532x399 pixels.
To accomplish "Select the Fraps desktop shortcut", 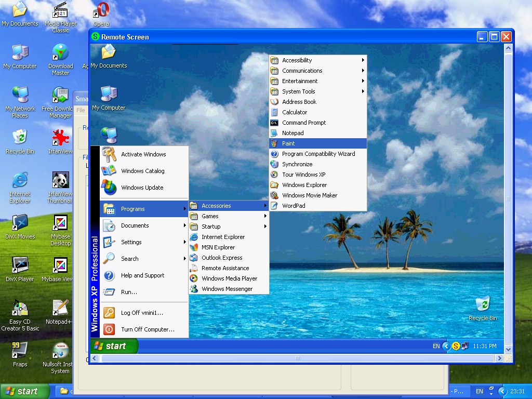I will pos(20,354).
